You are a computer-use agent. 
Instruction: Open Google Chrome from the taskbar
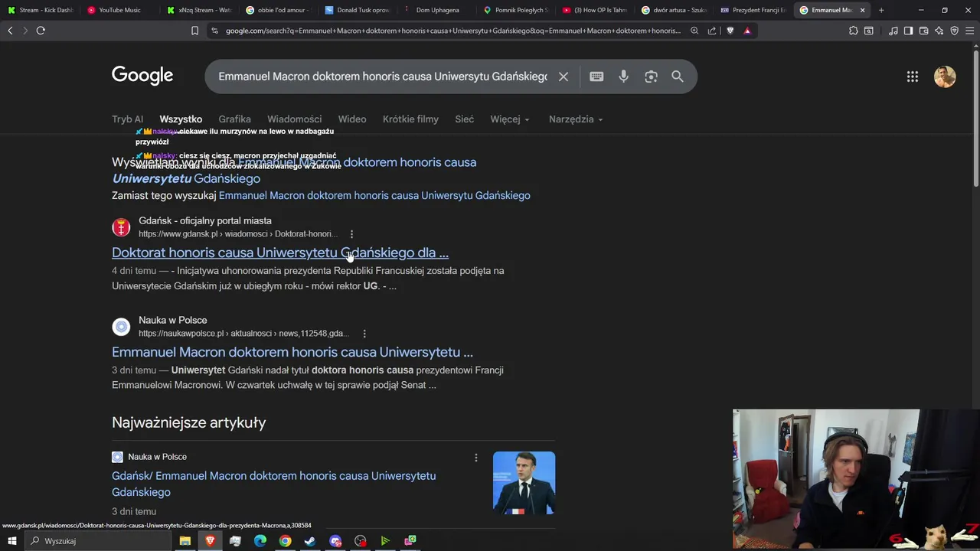point(285,541)
